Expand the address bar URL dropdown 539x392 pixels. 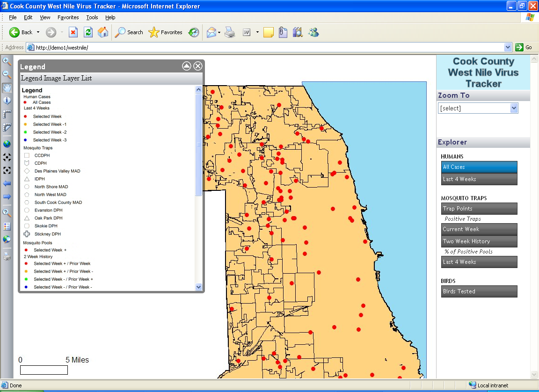click(x=508, y=47)
